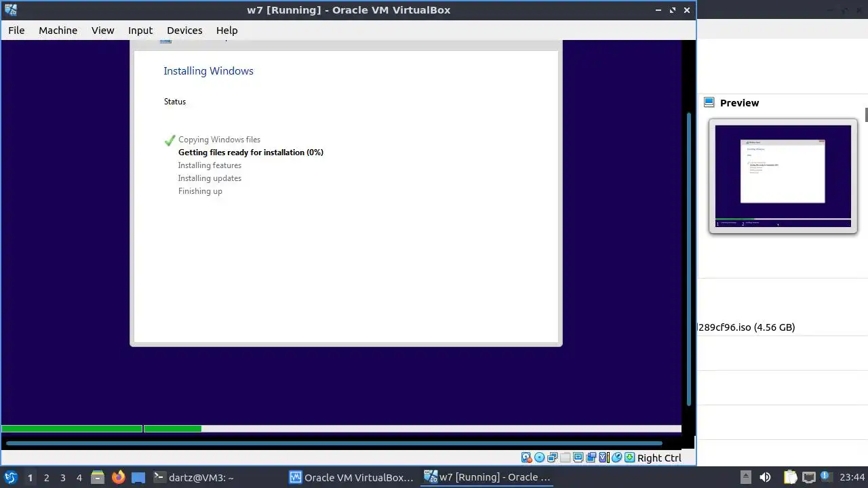Click the optical disk status icon
868x488 pixels.
click(539, 457)
